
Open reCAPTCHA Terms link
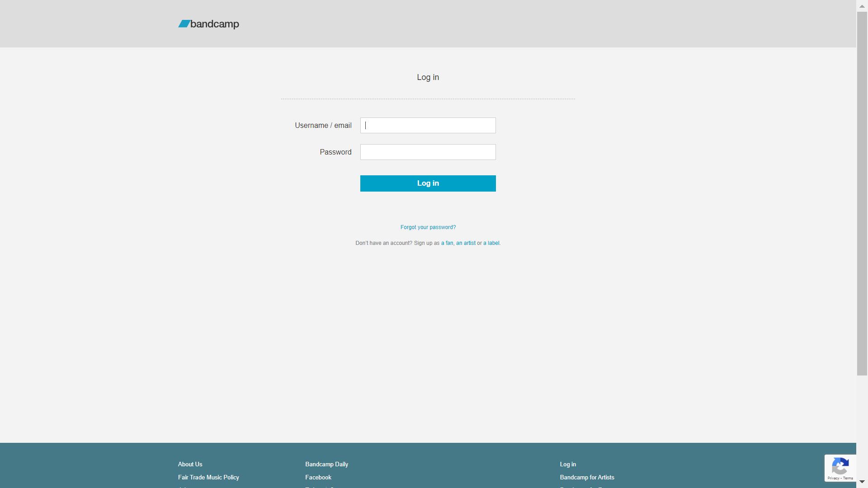click(x=848, y=478)
